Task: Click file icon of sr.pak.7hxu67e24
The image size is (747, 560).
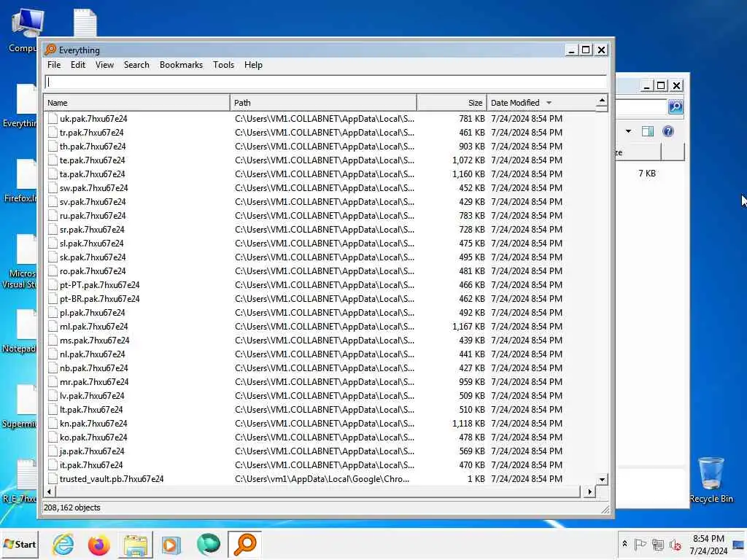Action: 53,230
